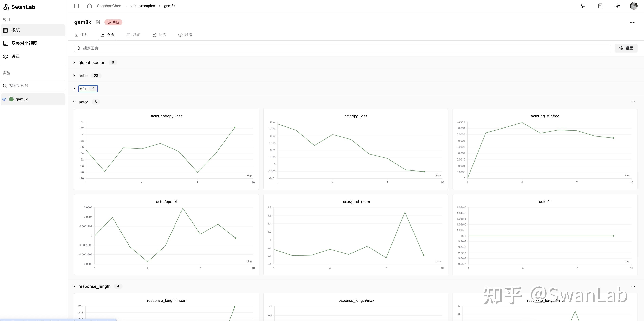Open verl_examples breadcrumb link
Image resolution: width=644 pixels, height=321 pixels.
pyautogui.click(x=143, y=6)
